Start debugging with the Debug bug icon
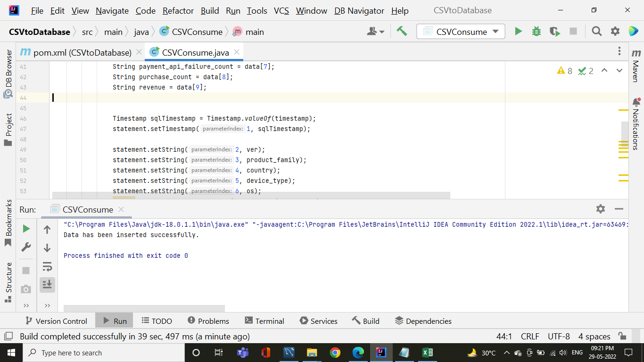Viewport: 644px width, 362px height. click(x=536, y=31)
